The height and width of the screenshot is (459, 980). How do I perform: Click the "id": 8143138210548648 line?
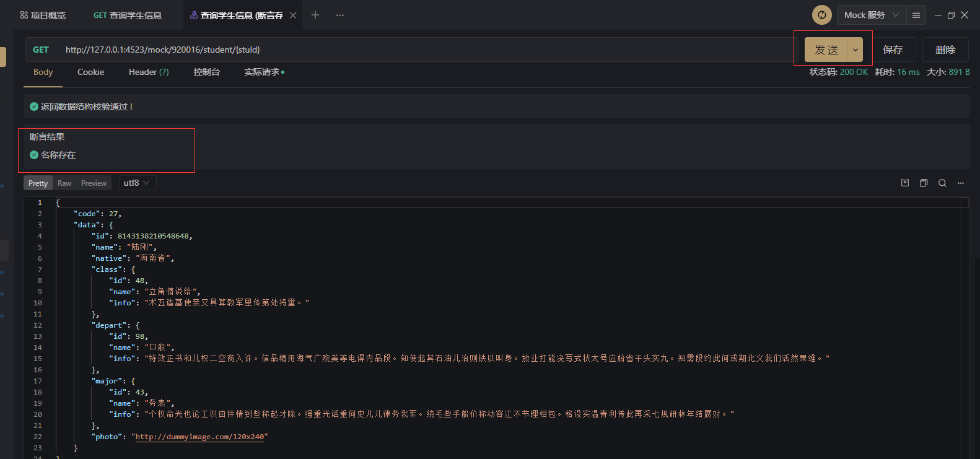142,236
